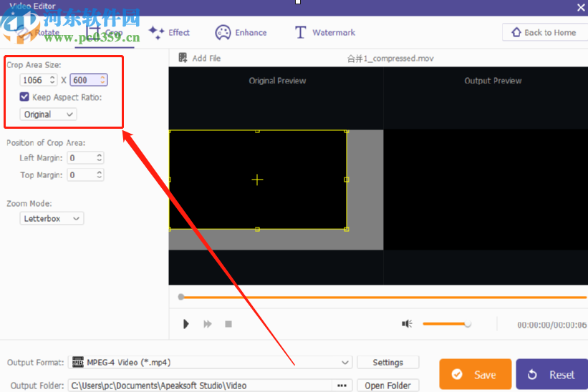Viewport: 588px width, 392px height.
Task: Click the bottom-right crop corner handle
Action: [x=347, y=229]
